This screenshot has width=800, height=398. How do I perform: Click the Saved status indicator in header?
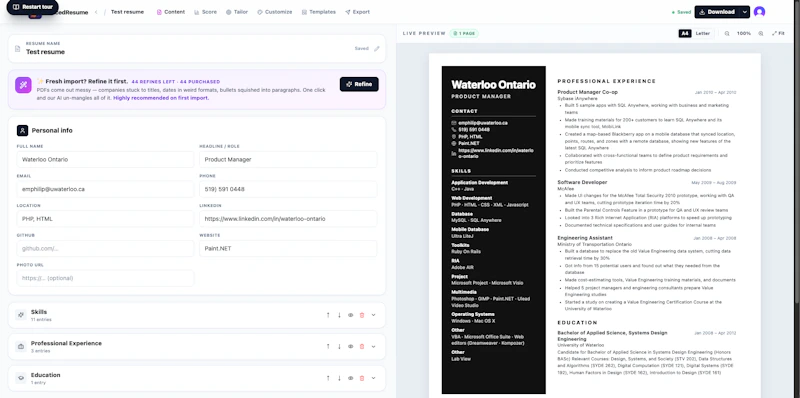point(681,12)
